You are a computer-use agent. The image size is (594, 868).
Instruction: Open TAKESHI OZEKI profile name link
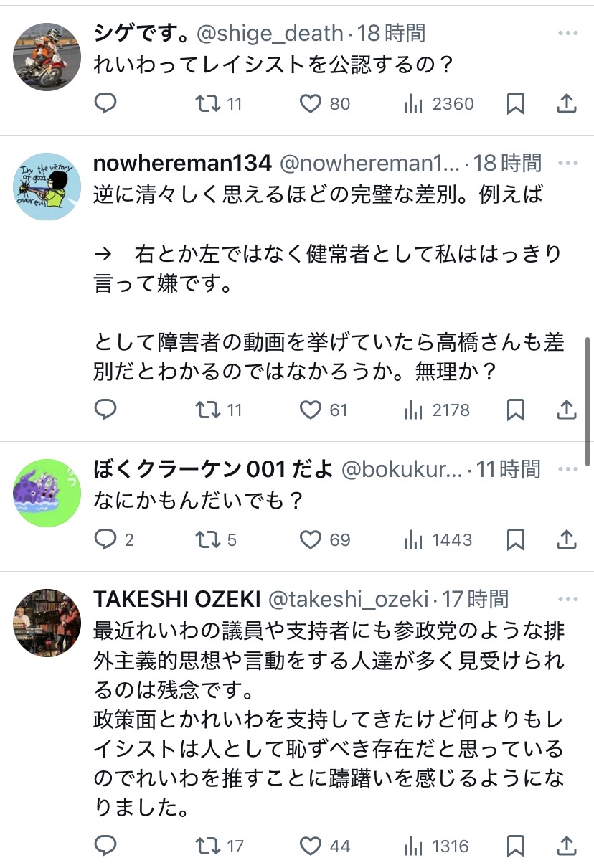pyautogui.click(x=176, y=600)
